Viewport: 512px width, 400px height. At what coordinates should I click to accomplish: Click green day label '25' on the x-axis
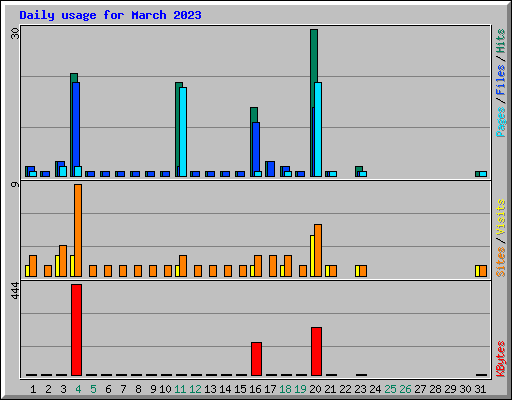click(390, 389)
